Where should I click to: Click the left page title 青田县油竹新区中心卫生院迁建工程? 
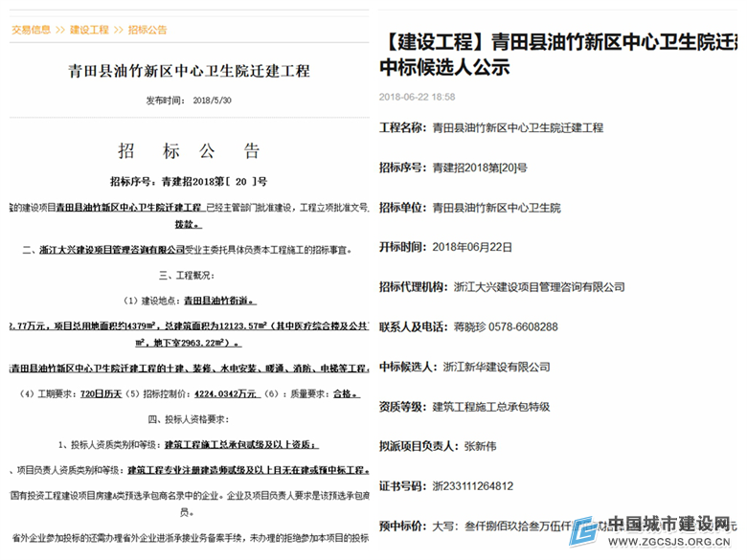click(189, 71)
